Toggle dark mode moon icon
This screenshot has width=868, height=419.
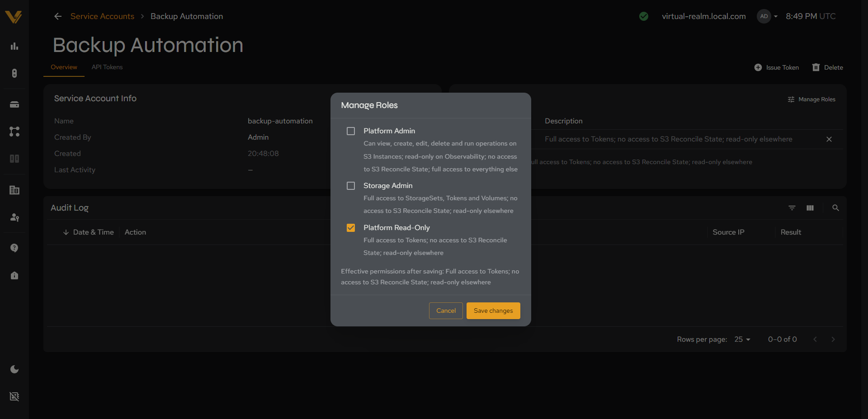pyautogui.click(x=14, y=369)
